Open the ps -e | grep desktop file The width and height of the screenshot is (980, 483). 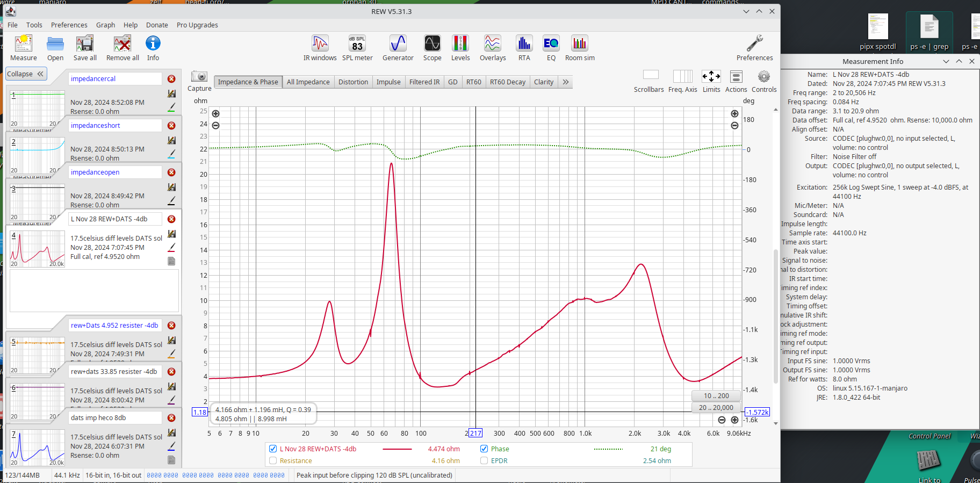(x=929, y=32)
